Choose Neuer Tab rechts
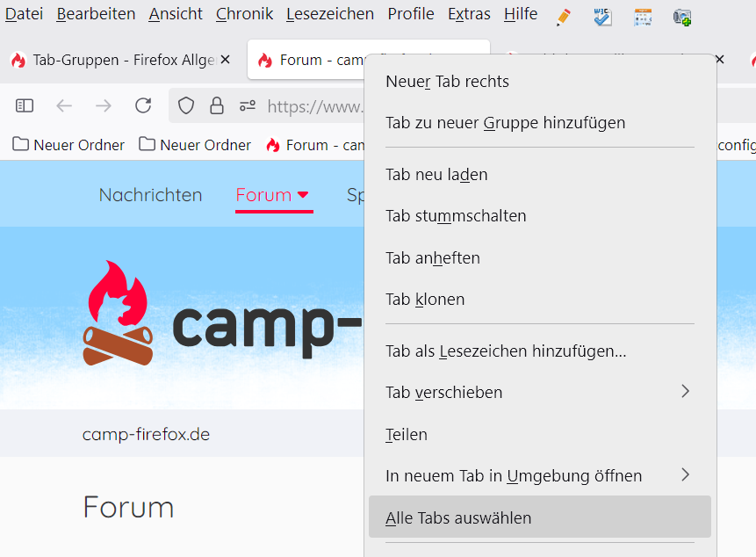Screen dimensions: 756x557 pyautogui.click(x=540, y=82)
